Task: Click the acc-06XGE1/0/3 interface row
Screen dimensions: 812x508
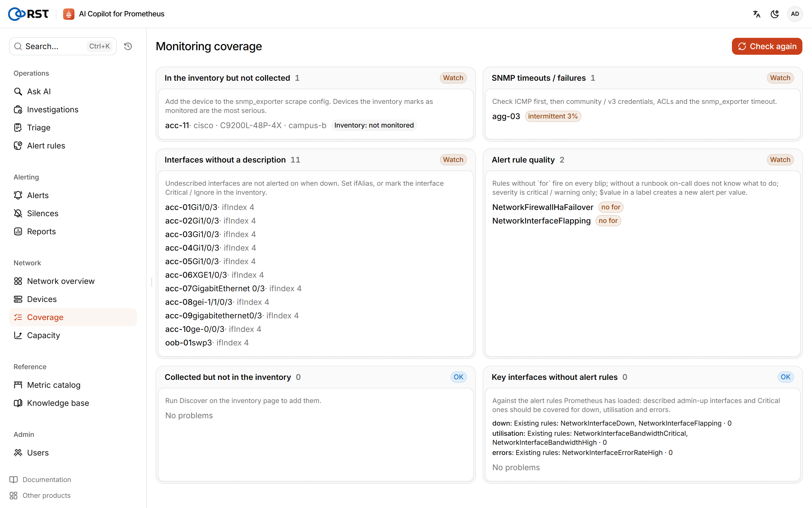Action: coord(214,275)
